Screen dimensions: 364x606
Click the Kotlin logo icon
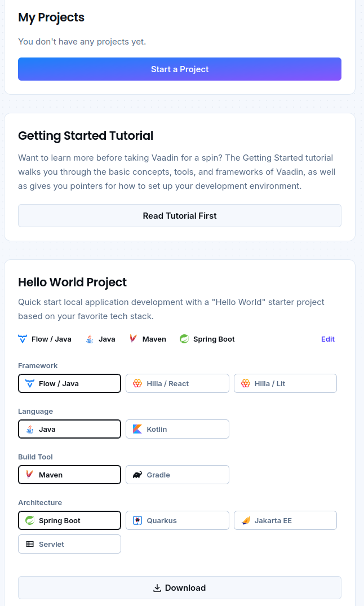pyautogui.click(x=137, y=429)
